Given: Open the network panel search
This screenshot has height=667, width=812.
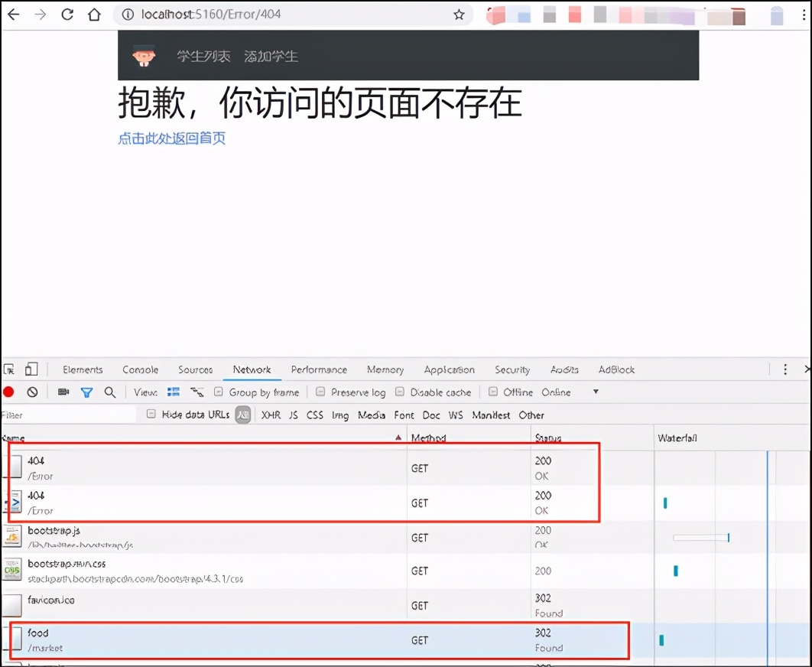Looking at the screenshot, I should 110,392.
